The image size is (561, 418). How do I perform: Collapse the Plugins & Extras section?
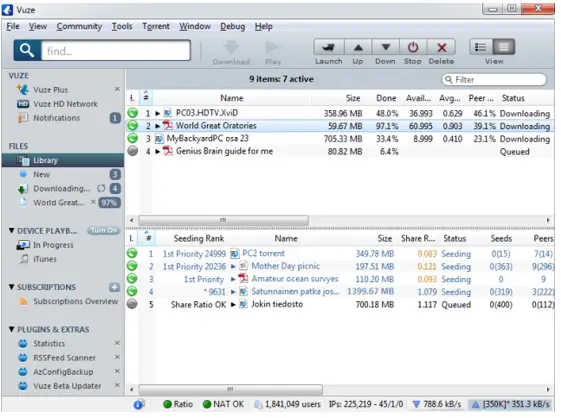coord(11,329)
